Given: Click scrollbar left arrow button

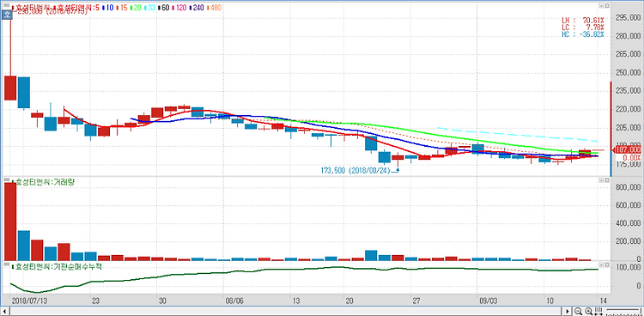Looking at the screenshot, I should (x=5, y=311).
